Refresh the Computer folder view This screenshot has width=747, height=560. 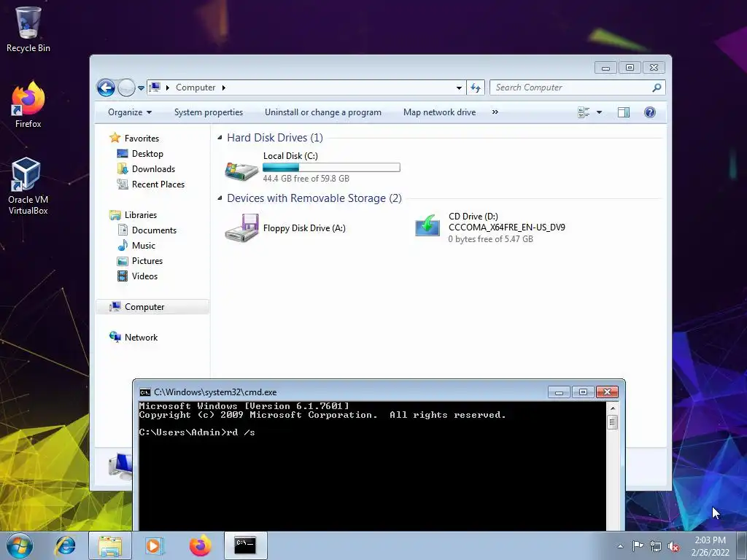(476, 87)
